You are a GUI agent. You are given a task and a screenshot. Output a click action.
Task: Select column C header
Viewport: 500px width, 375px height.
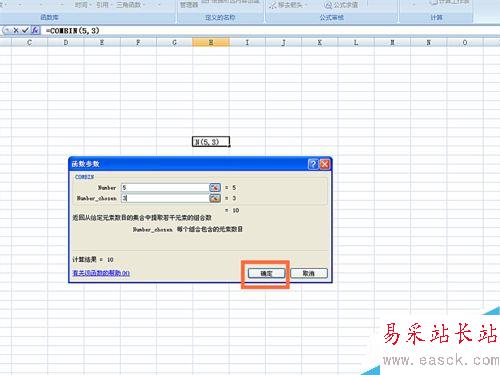tap(29, 42)
